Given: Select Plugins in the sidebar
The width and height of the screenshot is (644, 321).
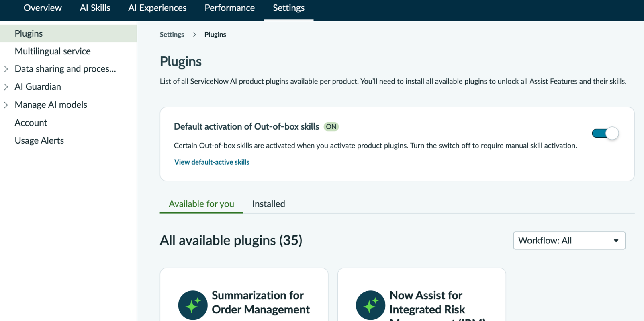Looking at the screenshot, I should (x=68, y=33).
